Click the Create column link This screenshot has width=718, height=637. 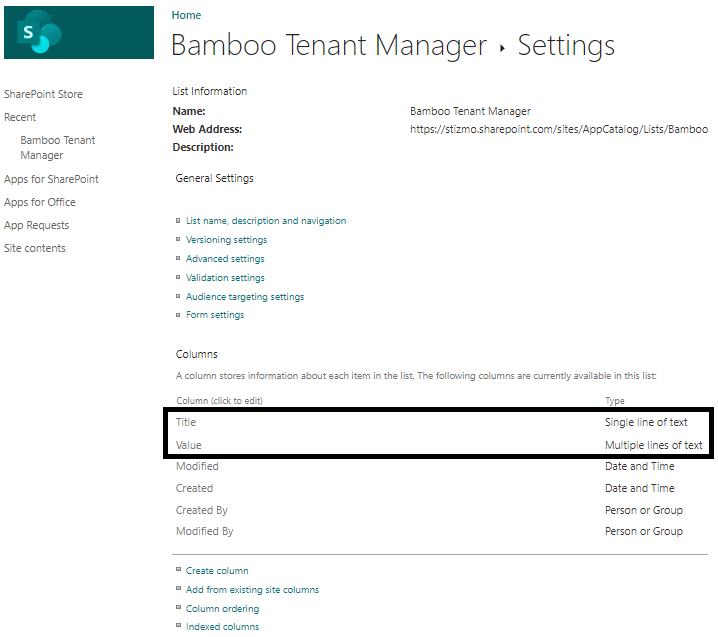217,571
